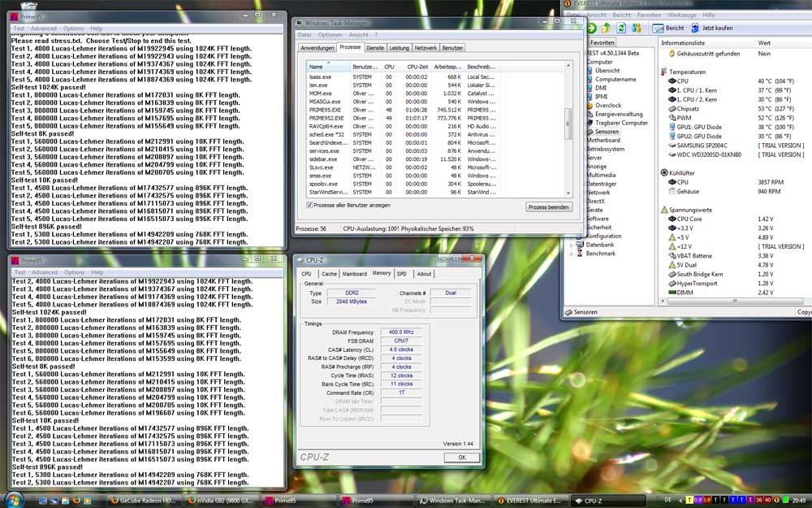This screenshot has width=812, height=508.
Task: Select the Favoriten tab in EVEREST sidebar
Action: (x=603, y=42)
